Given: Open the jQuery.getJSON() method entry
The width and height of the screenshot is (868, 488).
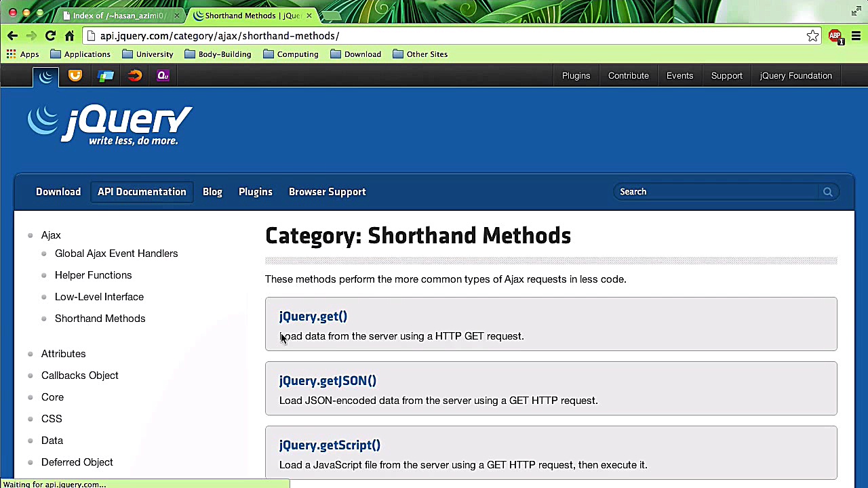Looking at the screenshot, I should point(328,381).
